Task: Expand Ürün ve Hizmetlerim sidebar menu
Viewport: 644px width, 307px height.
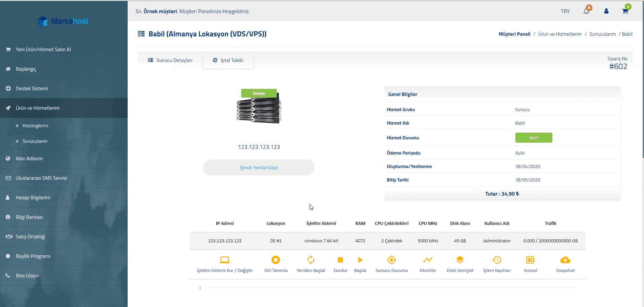Action: [x=37, y=108]
